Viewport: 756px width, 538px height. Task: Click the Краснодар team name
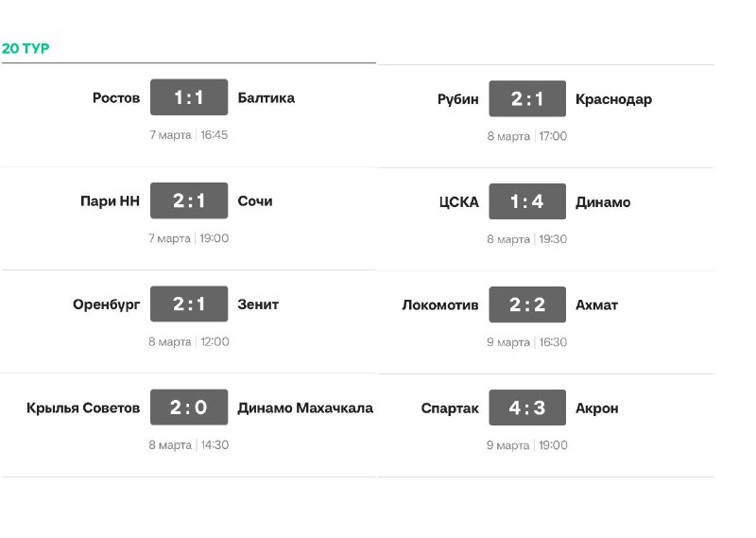tap(613, 99)
